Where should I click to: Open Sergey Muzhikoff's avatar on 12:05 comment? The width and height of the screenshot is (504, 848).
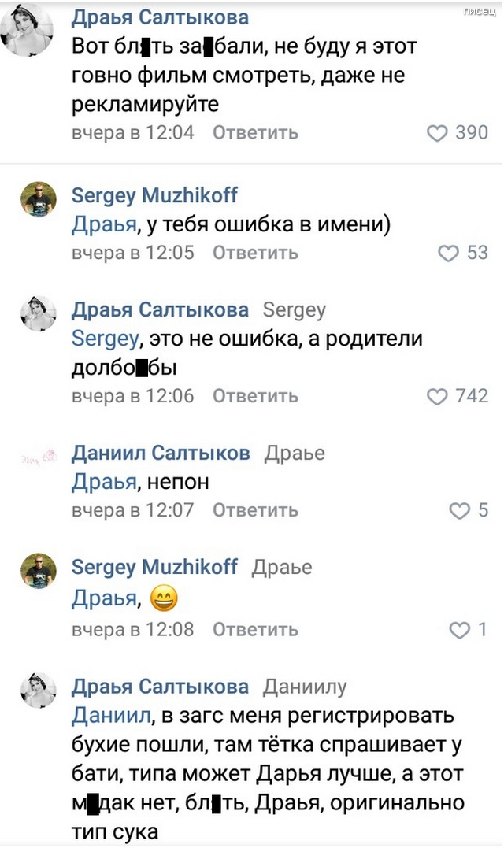pyautogui.click(x=38, y=200)
